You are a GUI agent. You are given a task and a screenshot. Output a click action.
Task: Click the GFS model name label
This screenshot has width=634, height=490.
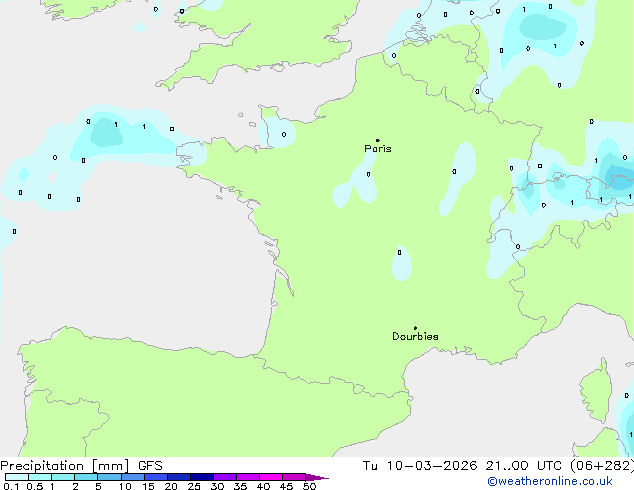pyautogui.click(x=150, y=466)
